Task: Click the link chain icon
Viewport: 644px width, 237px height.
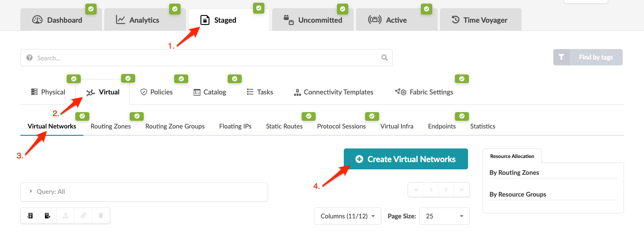Action: click(x=83, y=216)
